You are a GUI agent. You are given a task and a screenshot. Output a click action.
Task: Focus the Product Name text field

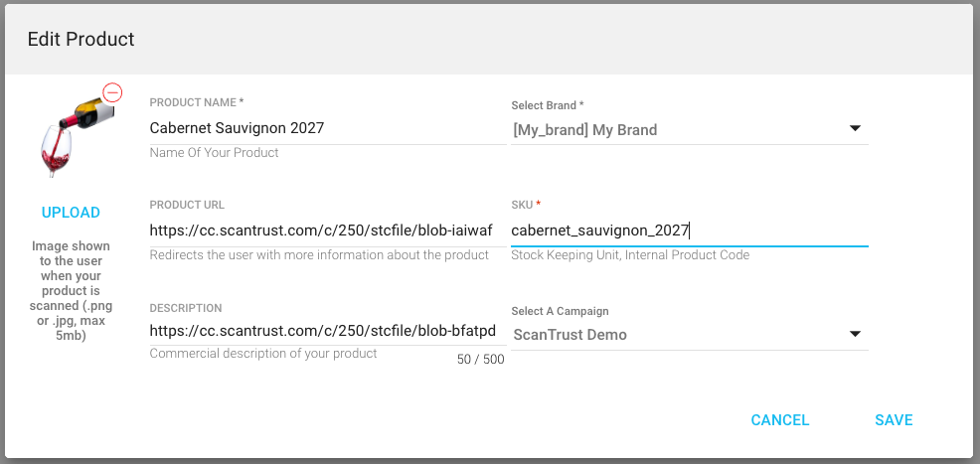[x=326, y=128]
